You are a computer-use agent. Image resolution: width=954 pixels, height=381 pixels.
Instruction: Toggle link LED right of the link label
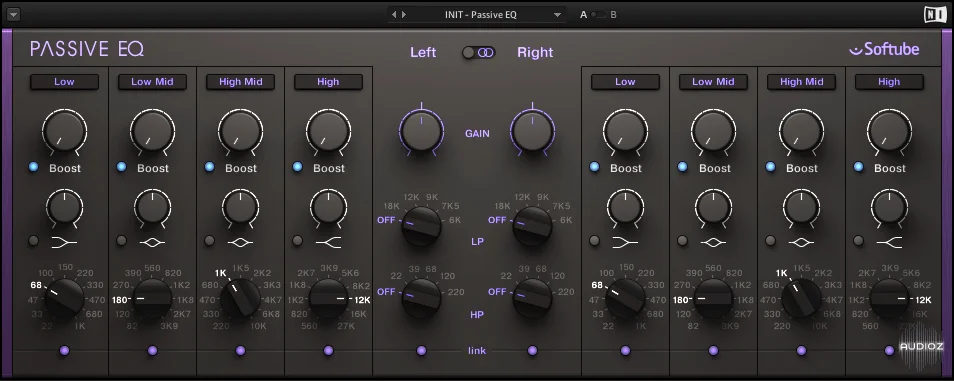pos(532,351)
